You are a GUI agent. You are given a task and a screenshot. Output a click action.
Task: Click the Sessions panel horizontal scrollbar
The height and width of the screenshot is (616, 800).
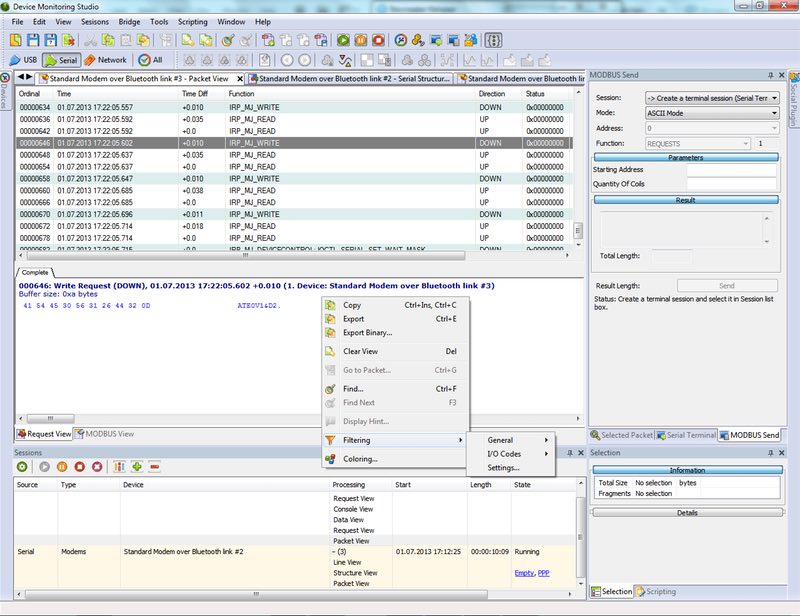pyautogui.click(x=256, y=594)
